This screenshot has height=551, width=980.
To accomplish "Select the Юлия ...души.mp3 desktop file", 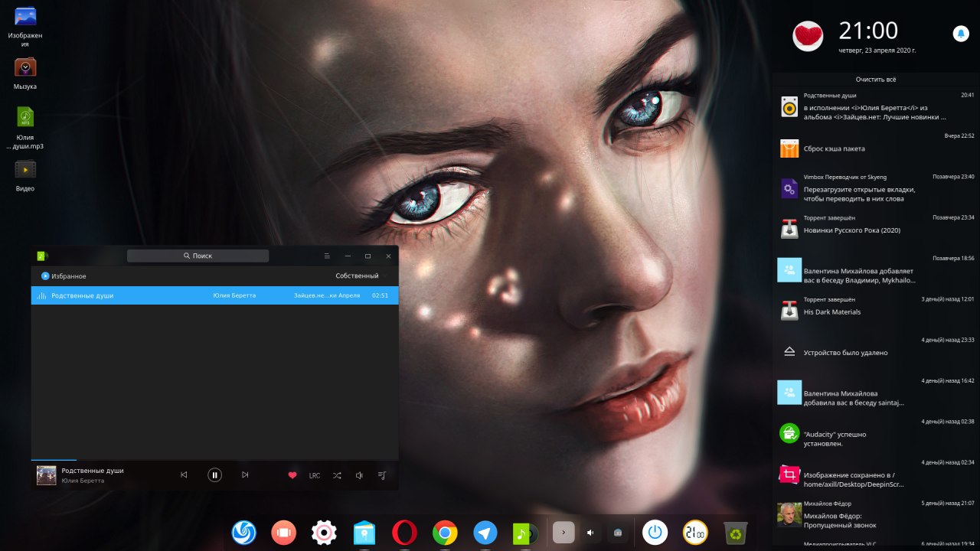I will click(x=25, y=127).
